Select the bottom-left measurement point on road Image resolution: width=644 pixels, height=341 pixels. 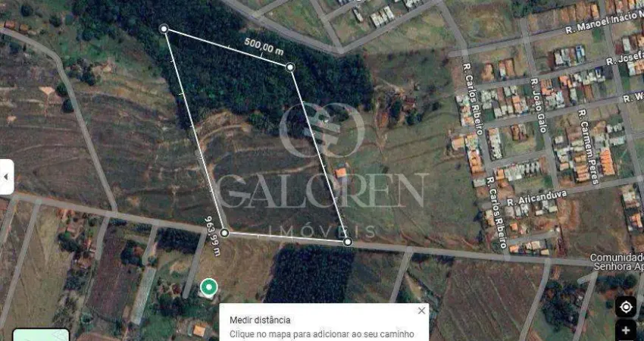coord(224,233)
